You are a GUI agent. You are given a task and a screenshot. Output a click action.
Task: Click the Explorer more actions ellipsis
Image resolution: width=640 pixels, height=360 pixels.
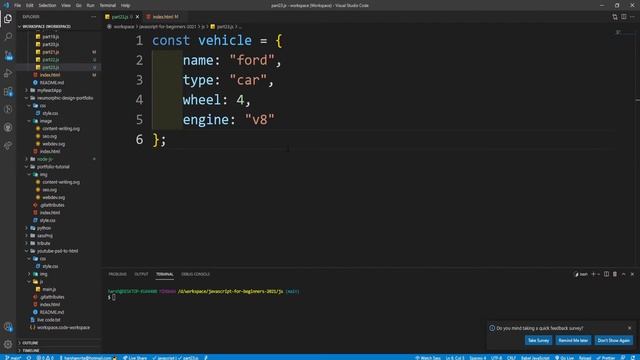point(93,17)
